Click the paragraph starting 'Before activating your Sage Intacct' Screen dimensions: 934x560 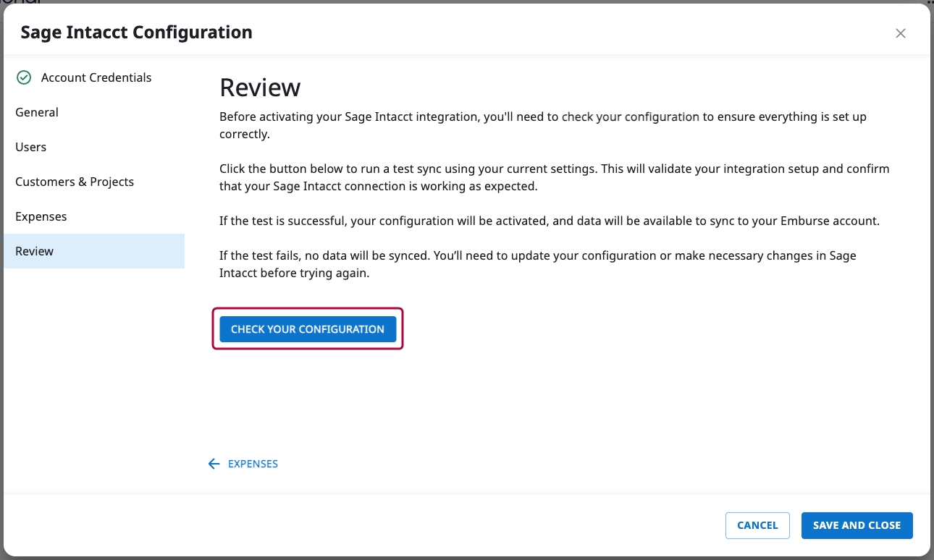pyautogui.click(x=543, y=125)
